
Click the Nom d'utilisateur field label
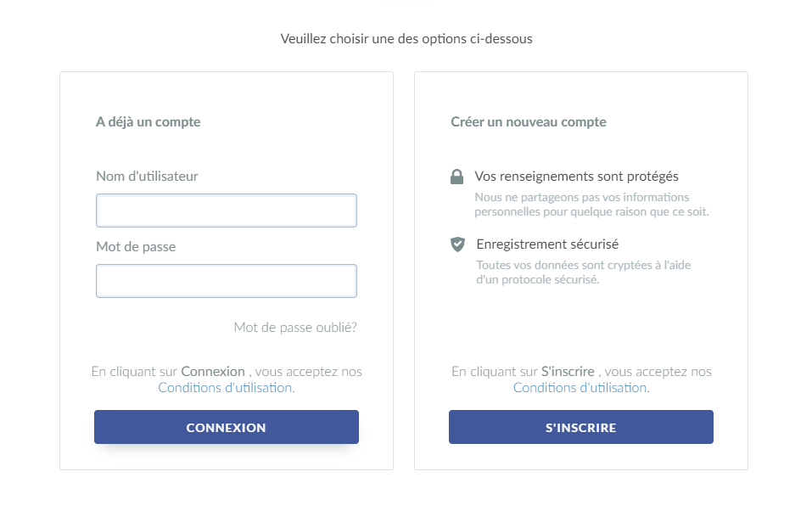coord(147,177)
